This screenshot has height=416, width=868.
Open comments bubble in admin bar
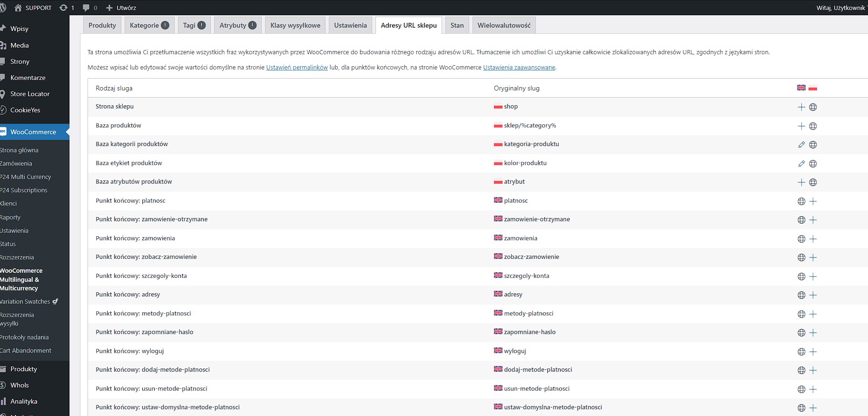coord(89,8)
